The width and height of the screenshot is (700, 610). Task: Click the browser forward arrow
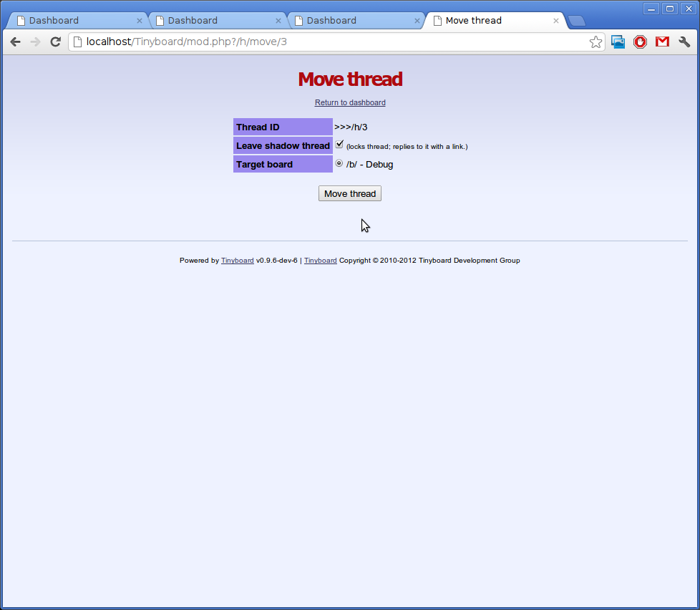click(35, 42)
